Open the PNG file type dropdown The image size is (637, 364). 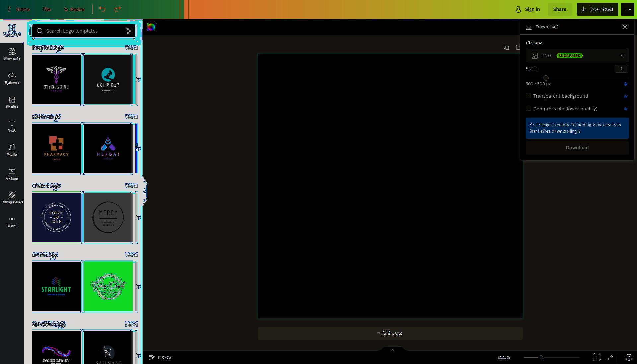(577, 56)
